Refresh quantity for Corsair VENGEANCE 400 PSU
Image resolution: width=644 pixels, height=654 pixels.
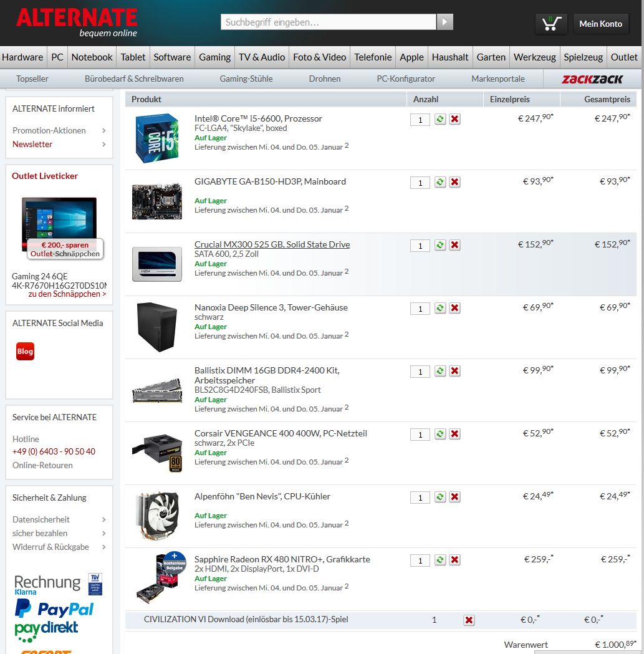(440, 434)
